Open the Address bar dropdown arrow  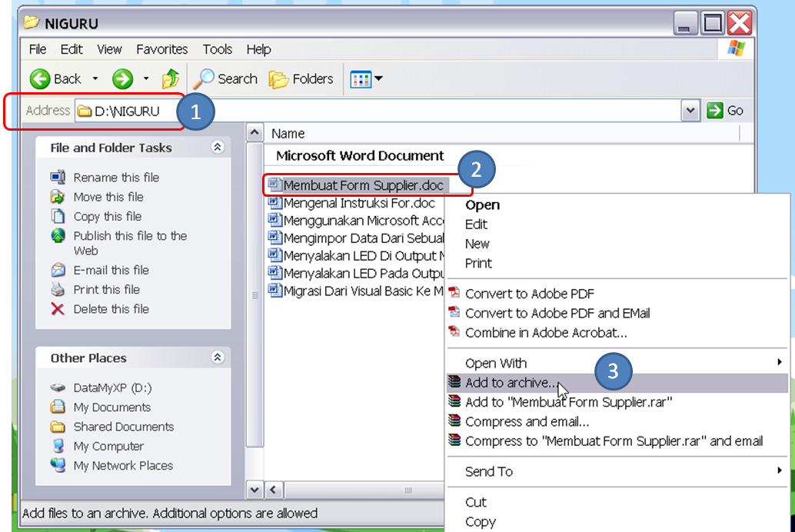tap(690, 110)
